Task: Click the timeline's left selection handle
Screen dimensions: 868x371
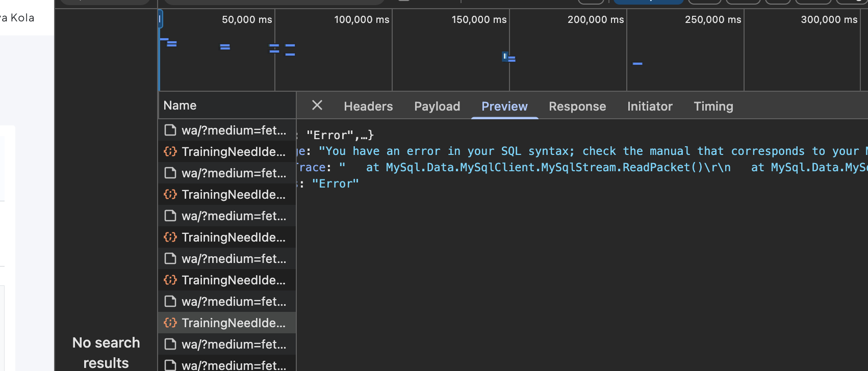Action: coord(160,20)
